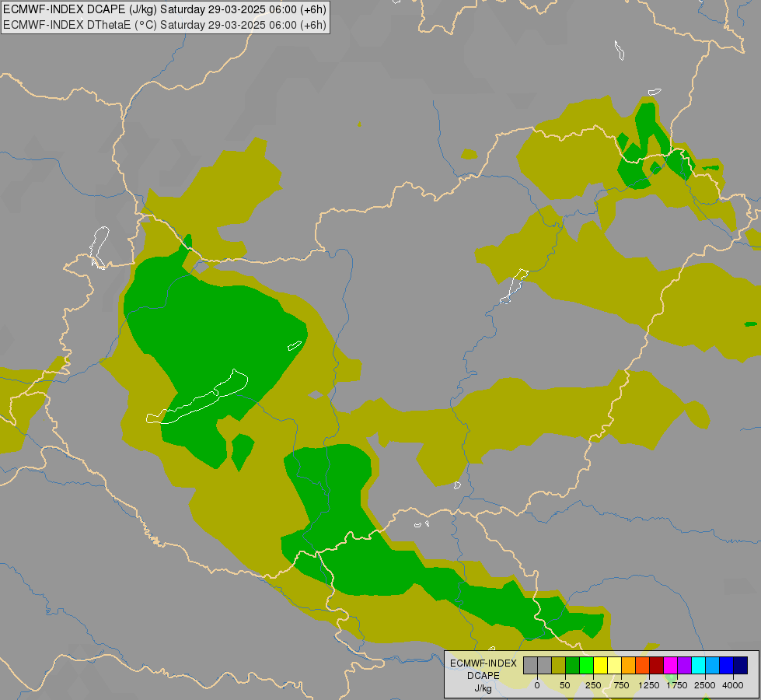The image size is (761, 700).
Task: Click the legend label 'ECMWF-INDEX'
Action: tap(483, 663)
